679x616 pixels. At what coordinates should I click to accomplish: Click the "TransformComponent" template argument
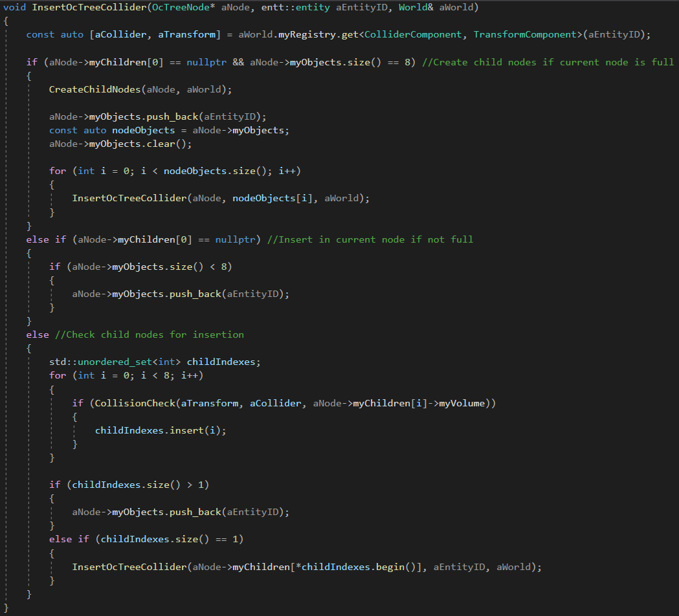point(525,35)
